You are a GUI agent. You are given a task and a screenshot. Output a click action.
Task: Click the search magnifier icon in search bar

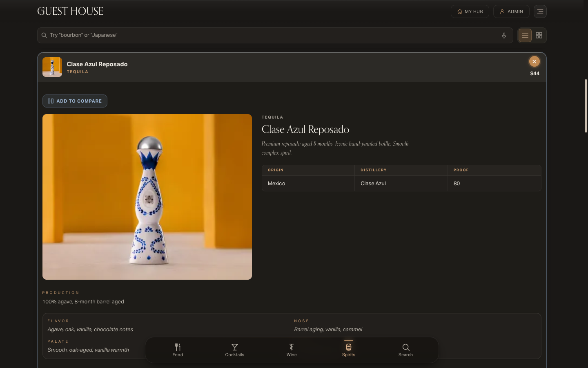coord(44,35)
